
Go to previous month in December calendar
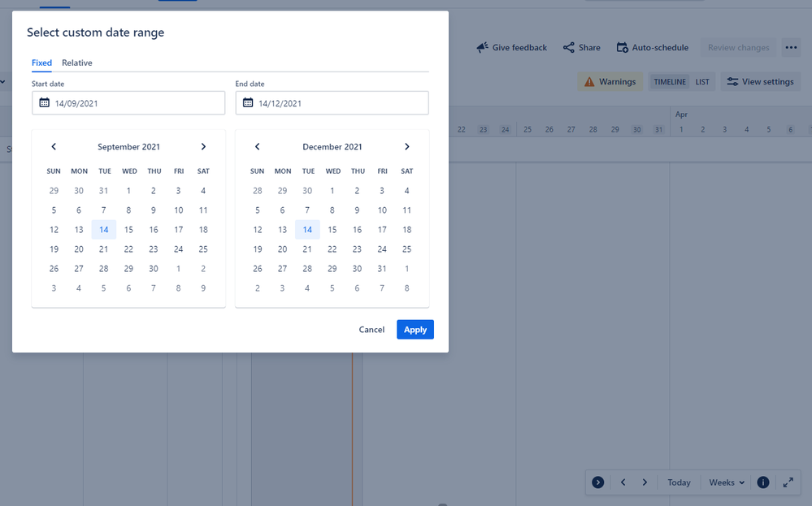[258, 147]
